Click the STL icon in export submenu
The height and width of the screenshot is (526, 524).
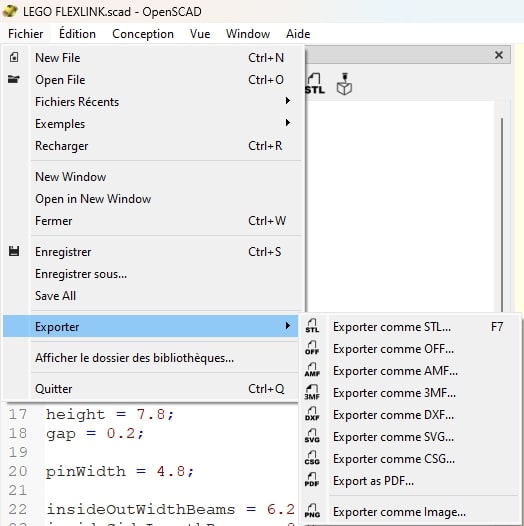pyautogui.click(x=312, y=326)
